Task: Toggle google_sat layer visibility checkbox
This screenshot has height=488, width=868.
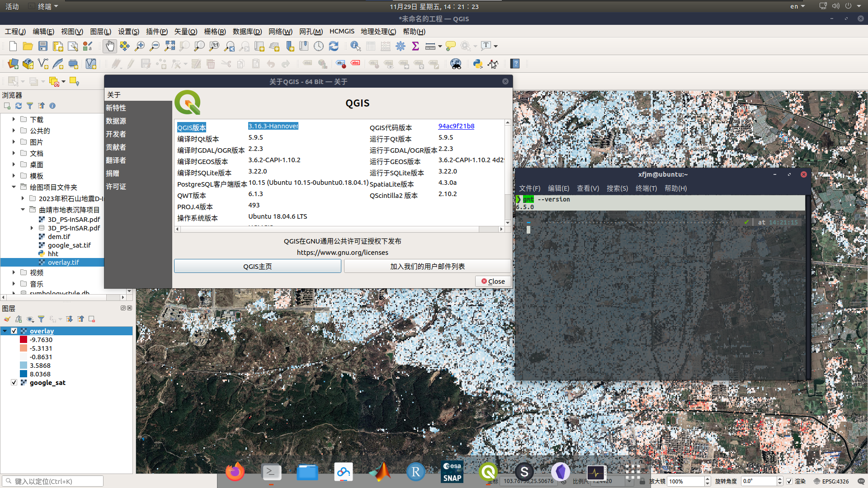Action: (14, 383)
